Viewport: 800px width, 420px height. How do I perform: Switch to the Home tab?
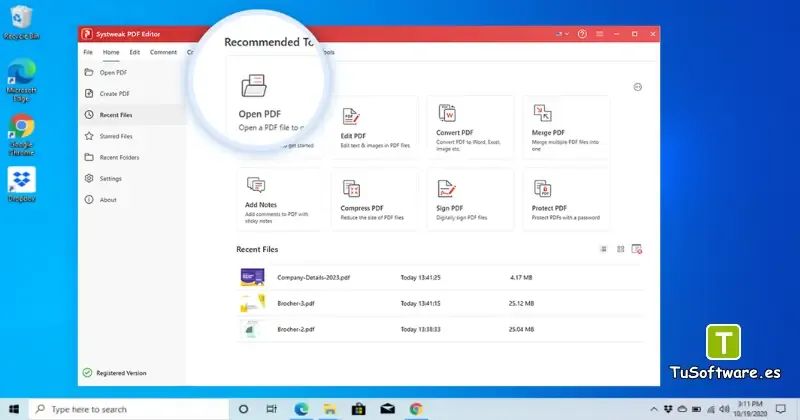pos(111,52)
